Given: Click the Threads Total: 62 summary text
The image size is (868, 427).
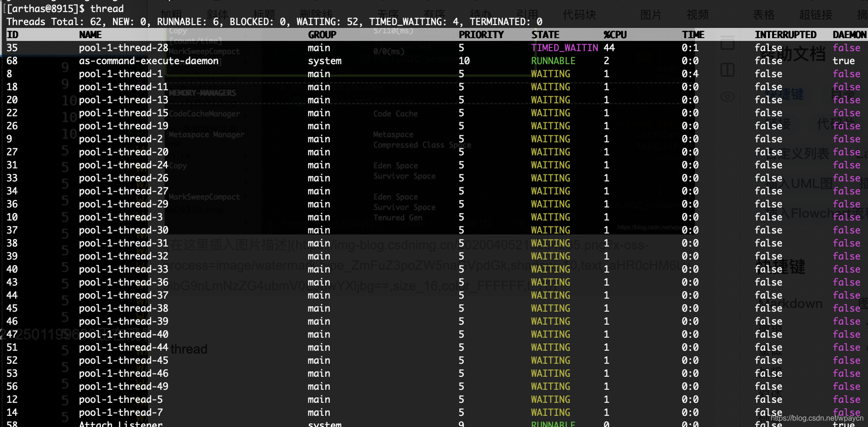Looking at the screenshot, I should (x=53, y=22).
